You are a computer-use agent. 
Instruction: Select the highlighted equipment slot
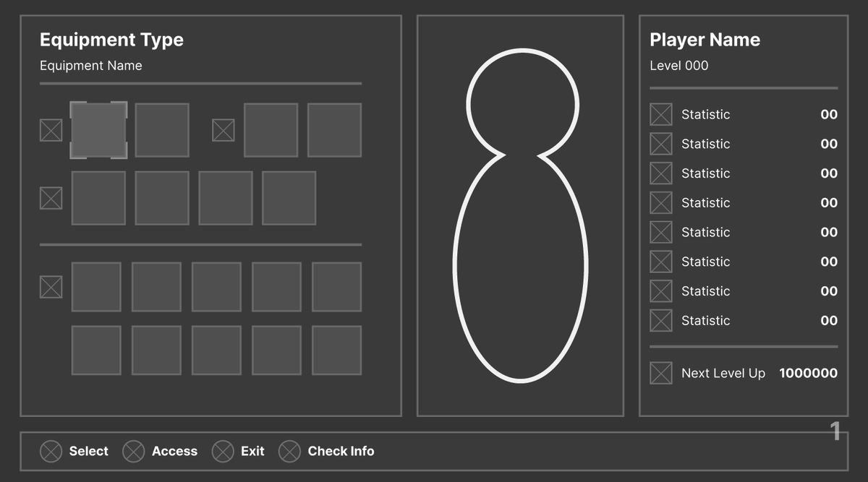point(98,130)
